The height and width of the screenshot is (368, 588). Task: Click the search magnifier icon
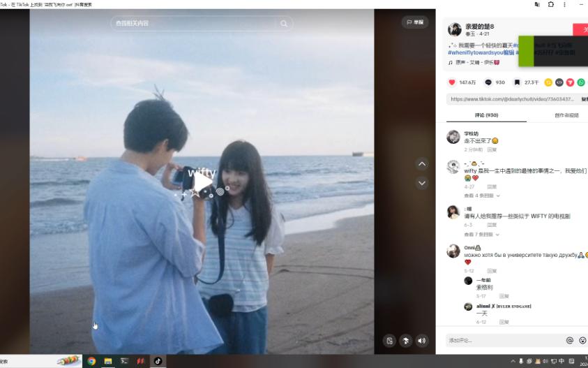coord(284,24)
